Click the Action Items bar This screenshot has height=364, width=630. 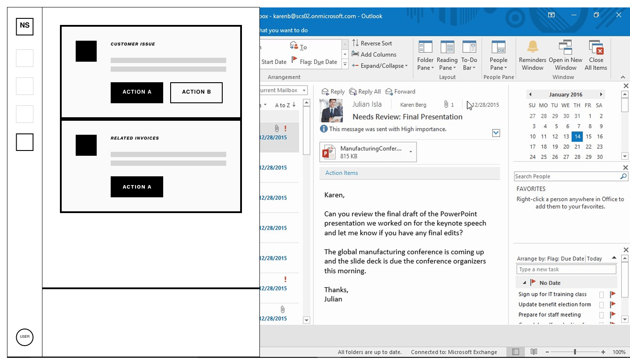pyautogui.click(x=409, y=173)
